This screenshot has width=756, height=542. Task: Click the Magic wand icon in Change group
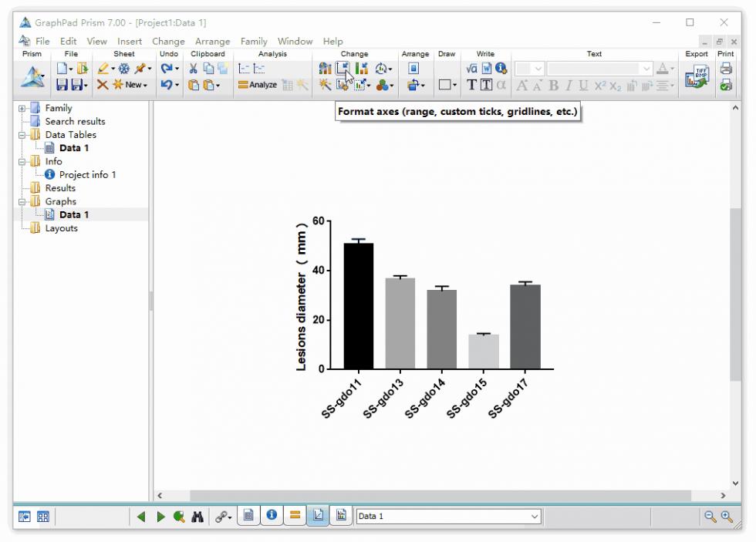tap(325, 85)
